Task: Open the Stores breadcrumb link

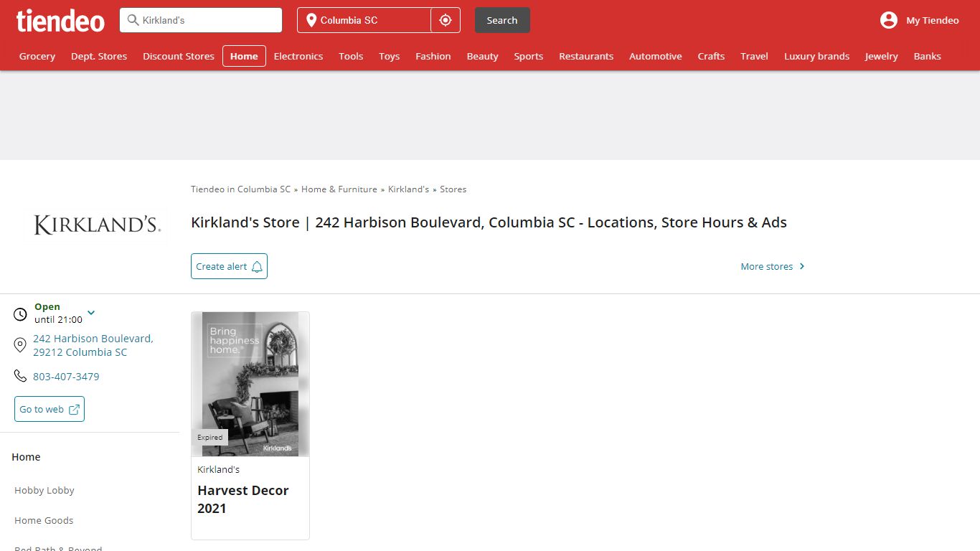Action: (453, 189)
